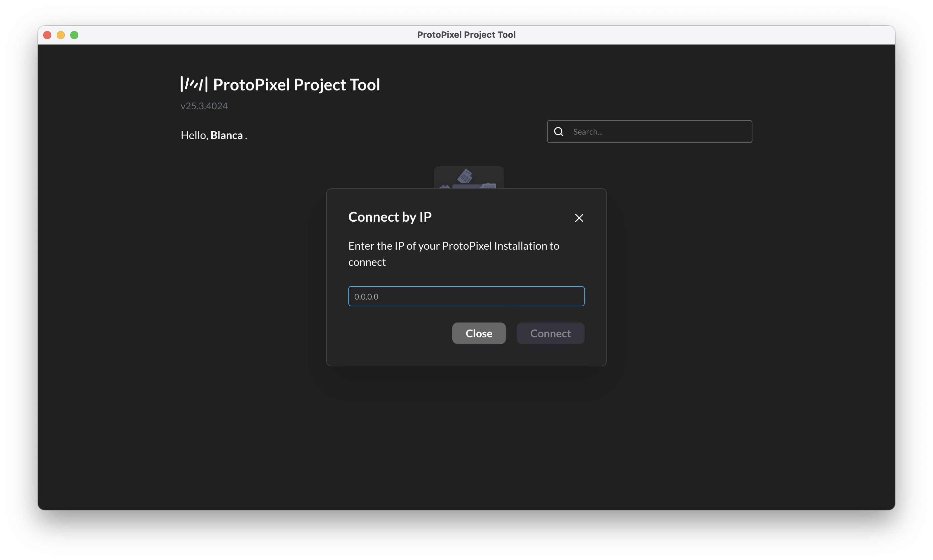Click the username Blanca in the greeting
The image size is (933, 560).
tap(227, 135)
